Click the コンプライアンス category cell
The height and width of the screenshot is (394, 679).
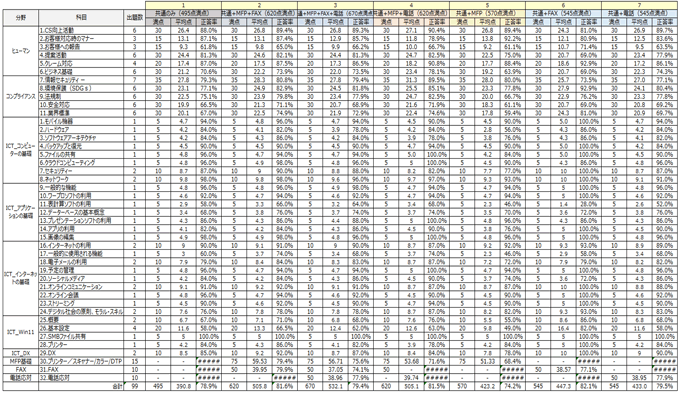tap(21, 97)
